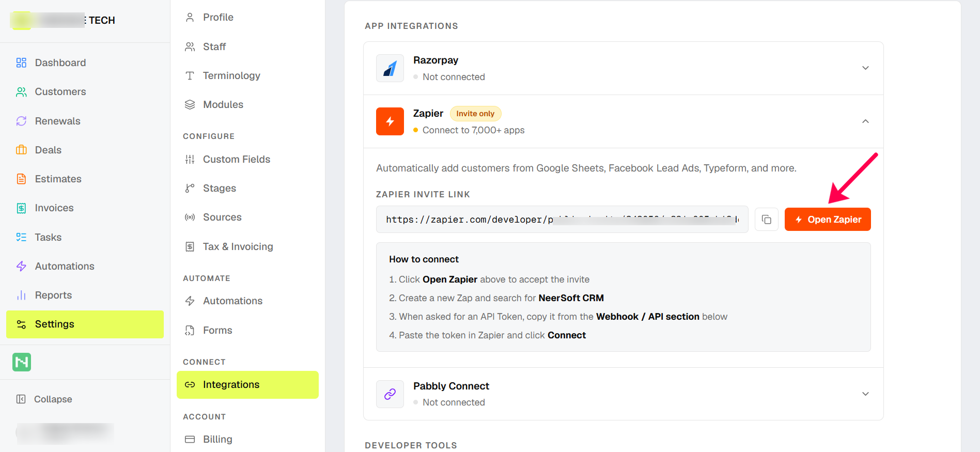
Task: Expand the Razorpay integration chevron
Action: click(865, 68)
